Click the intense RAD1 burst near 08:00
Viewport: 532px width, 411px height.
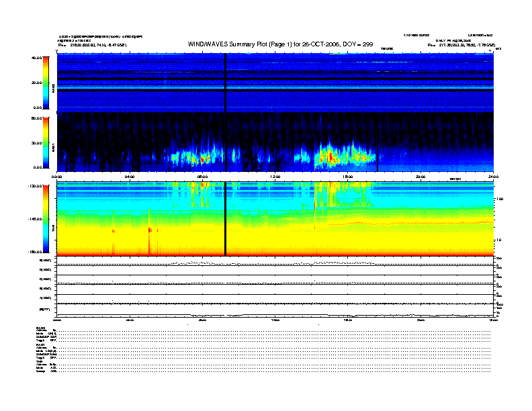(x=203, y=159)
